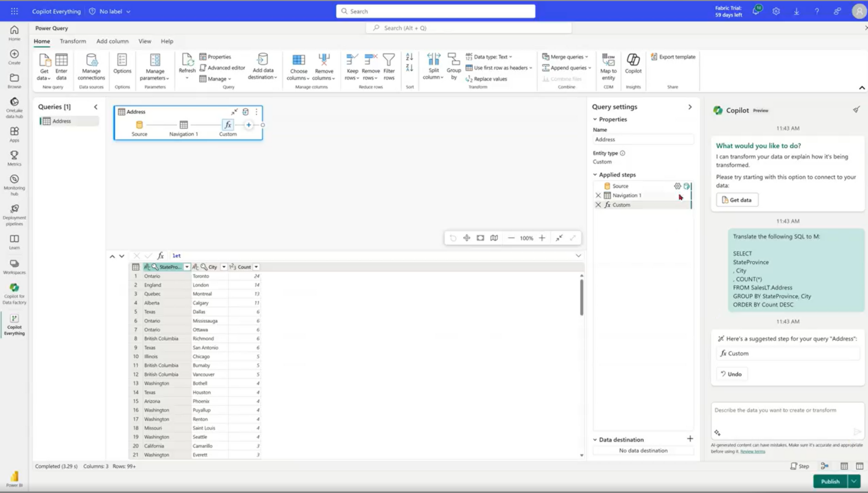
Task: Expand the Publish button dropdown
Action: click(853, 481)
